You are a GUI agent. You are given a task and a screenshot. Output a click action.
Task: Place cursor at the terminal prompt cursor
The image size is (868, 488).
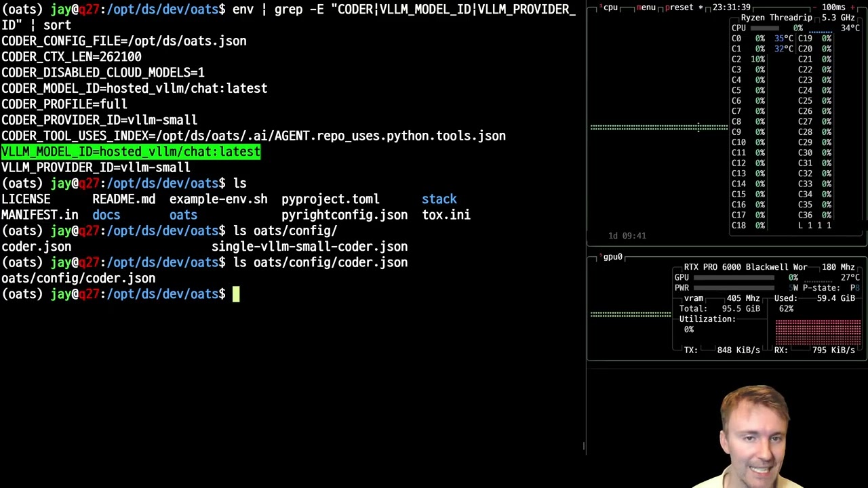pyautogui.click(x=236, y=294)
